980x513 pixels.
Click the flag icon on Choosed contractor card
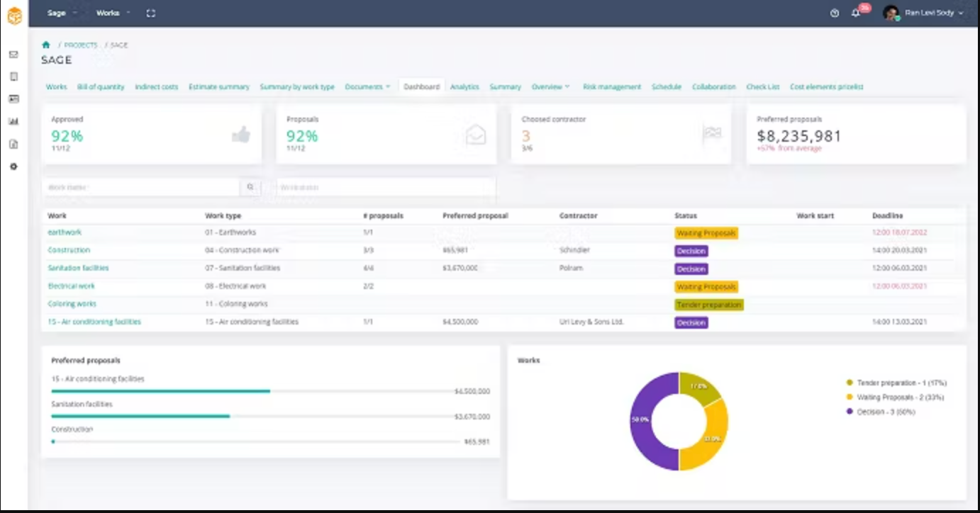[711, 134]
